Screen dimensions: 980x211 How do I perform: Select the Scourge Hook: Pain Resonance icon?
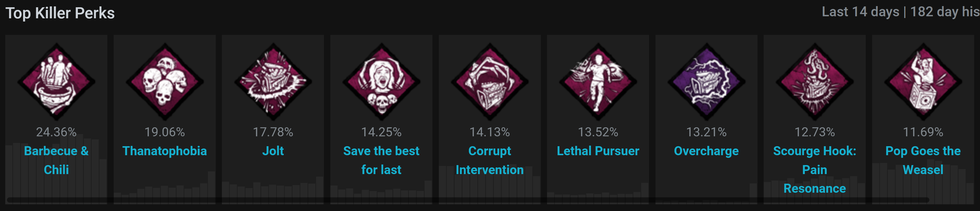click(x=815, y=81)
